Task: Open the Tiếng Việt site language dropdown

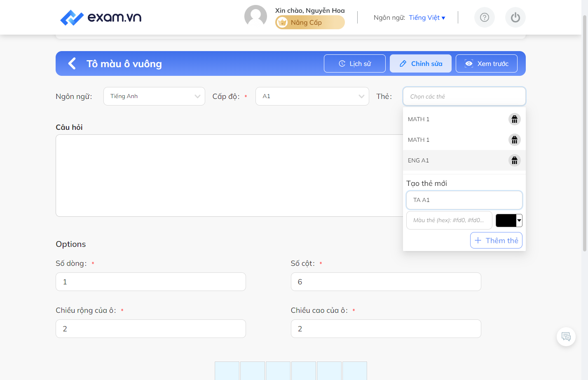Action: click(x=427, y=17)
